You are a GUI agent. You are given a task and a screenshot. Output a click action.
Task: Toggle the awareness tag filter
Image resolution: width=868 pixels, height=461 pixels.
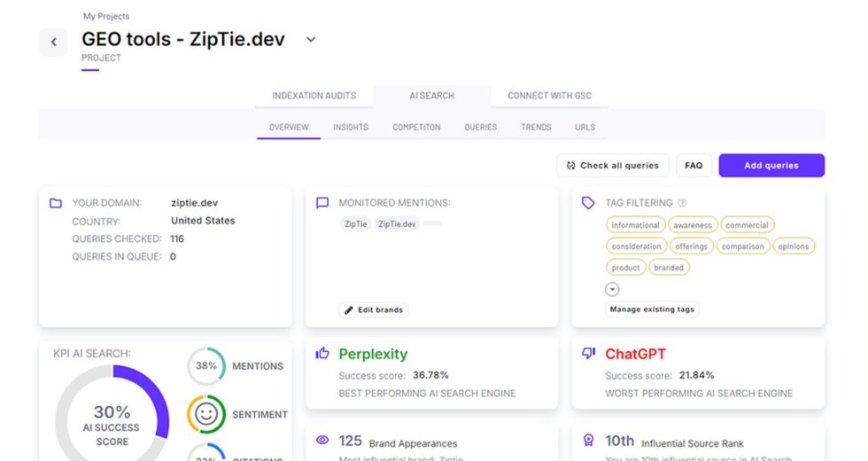tap(693, 225)
